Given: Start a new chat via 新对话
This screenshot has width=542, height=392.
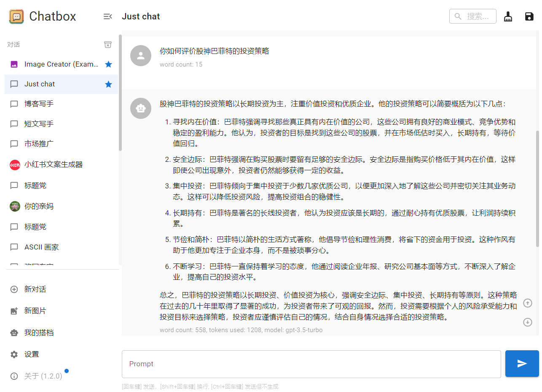Looking at the screenshot, I should point(35,289).
